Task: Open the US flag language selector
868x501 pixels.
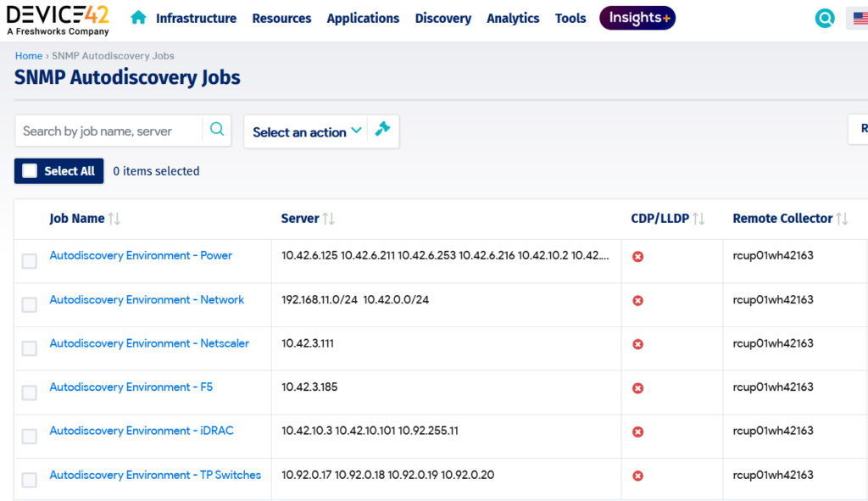Action: (x=860, y=19)
